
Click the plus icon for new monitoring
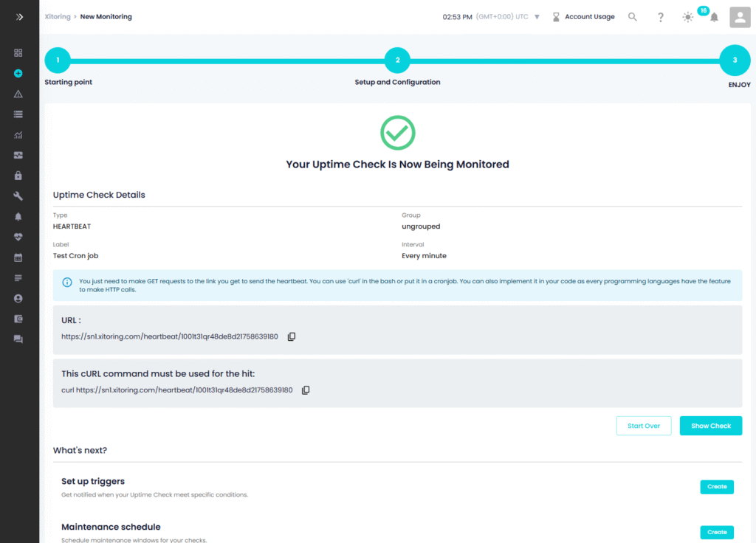point(18,74)
